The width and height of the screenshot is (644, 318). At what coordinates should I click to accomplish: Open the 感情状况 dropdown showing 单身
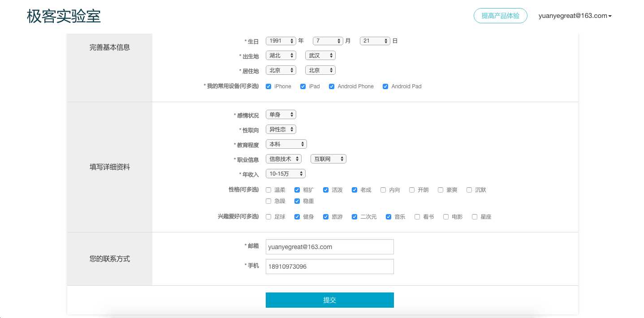pyautogui.click(x=281, y=115)
